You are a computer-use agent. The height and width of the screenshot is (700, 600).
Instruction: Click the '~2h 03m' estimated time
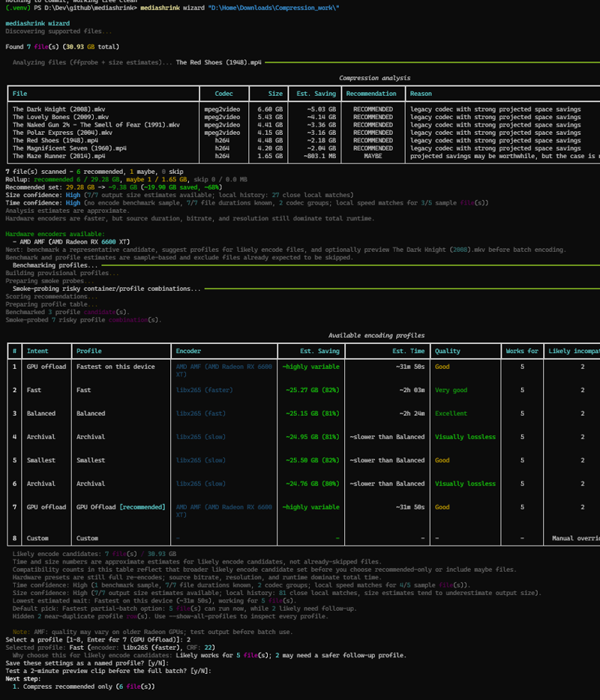click(412, 390)
